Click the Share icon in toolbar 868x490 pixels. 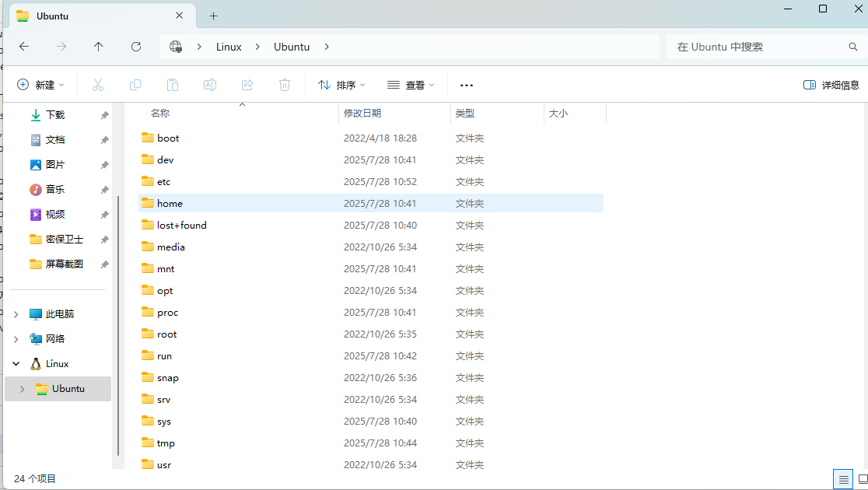click(247, 85)
